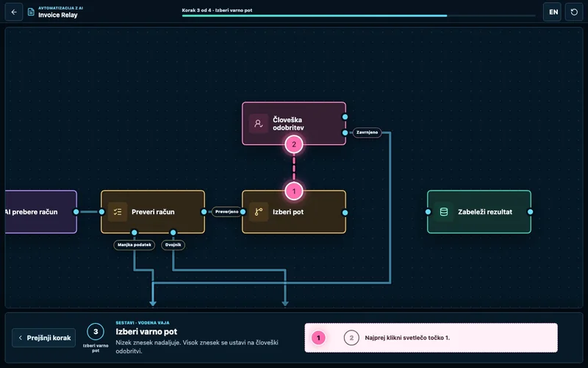Click the right output port of Zabeleži rezultat
Screen dimensions: 588x368
530,212
